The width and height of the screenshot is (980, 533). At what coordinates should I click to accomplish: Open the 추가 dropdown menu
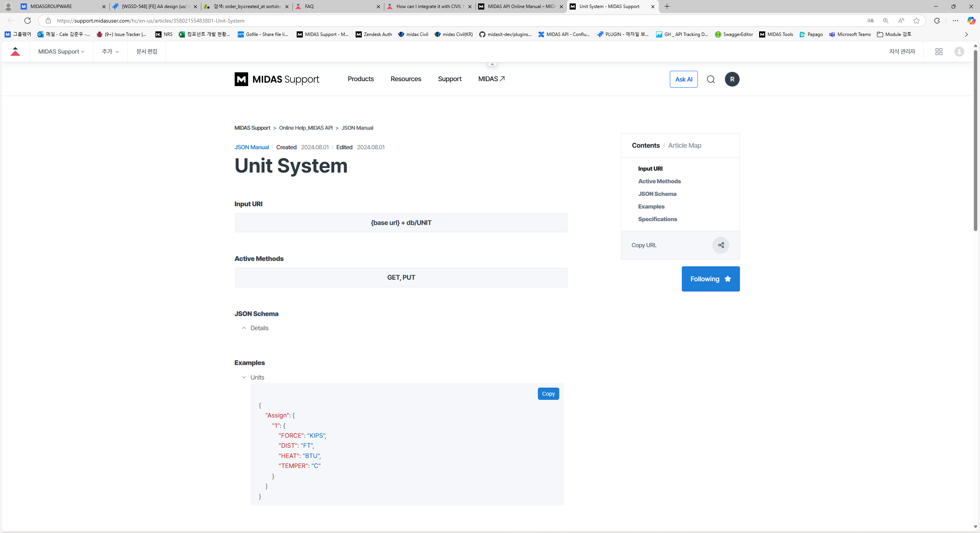[x=110, y=52]
